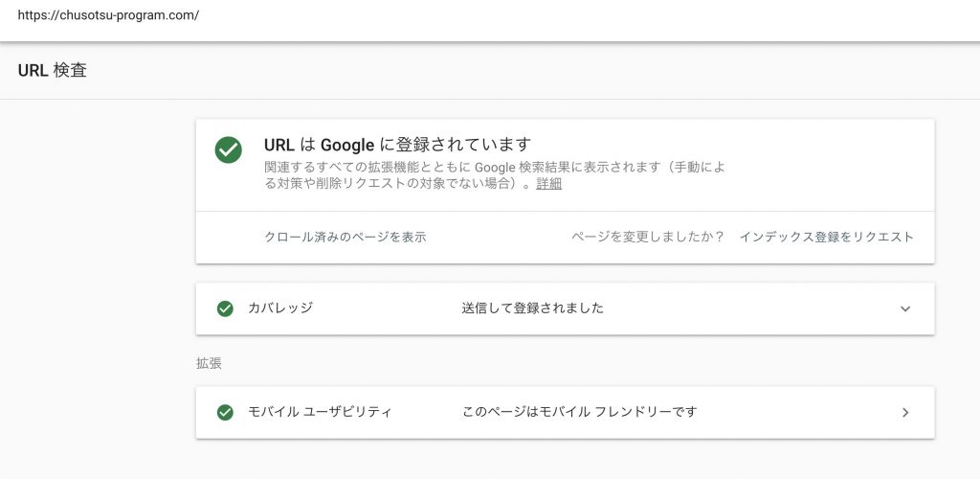Click the empty area left of クロール済みのページを表示
The width and height of the screenshot is (980, 479).
230,237
